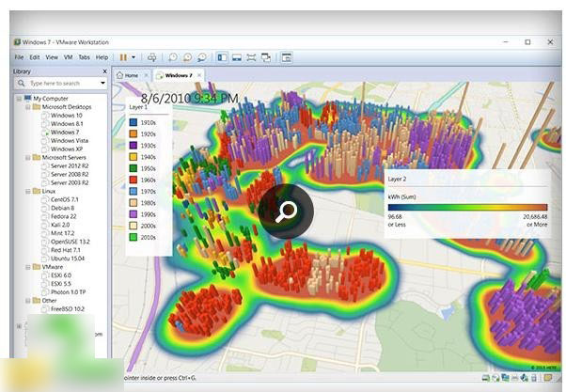The image size is (566, 392).
Task: Toggle the thumbnail bar view icon
Action: [x=237, y=57]
